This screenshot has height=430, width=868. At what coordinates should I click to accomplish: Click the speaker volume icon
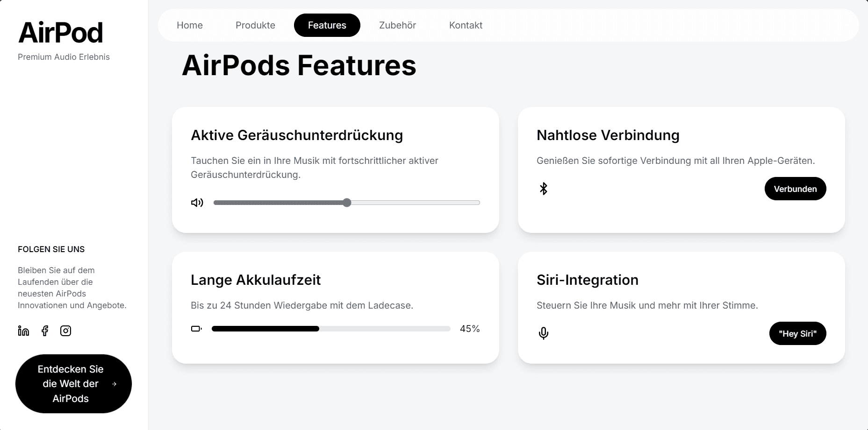197,203
